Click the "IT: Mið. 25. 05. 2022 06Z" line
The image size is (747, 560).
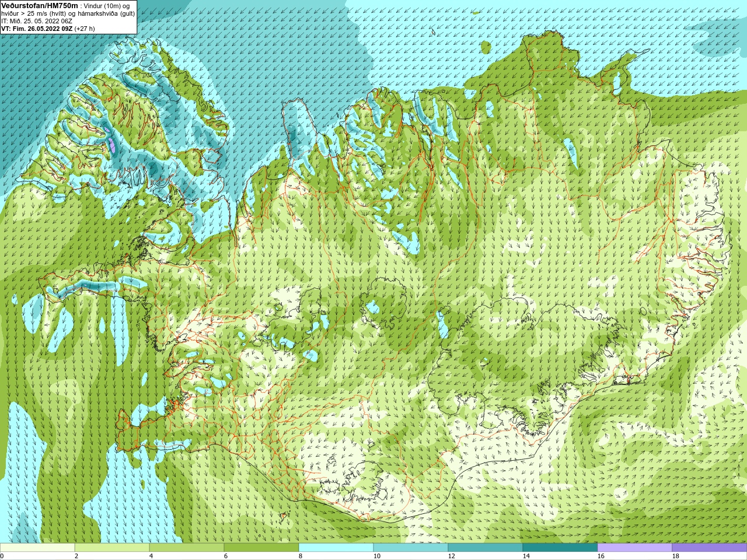click(37, 20)
